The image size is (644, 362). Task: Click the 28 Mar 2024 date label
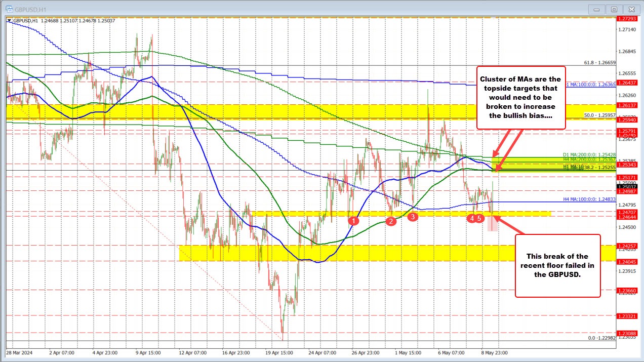pyautogui.click(x=18, y=352)
